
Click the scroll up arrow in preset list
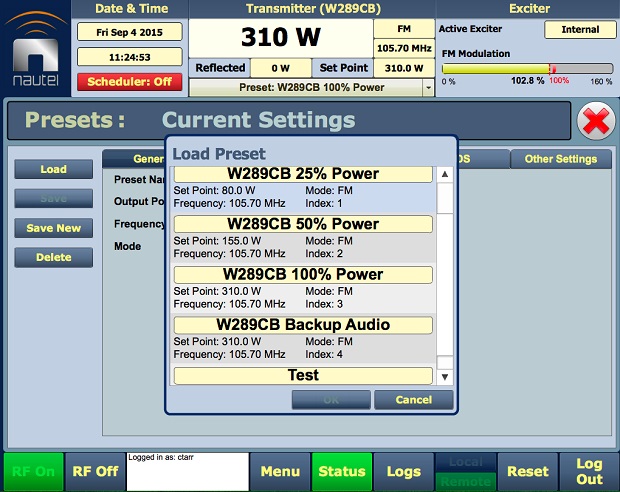click(x=445, y=174)
